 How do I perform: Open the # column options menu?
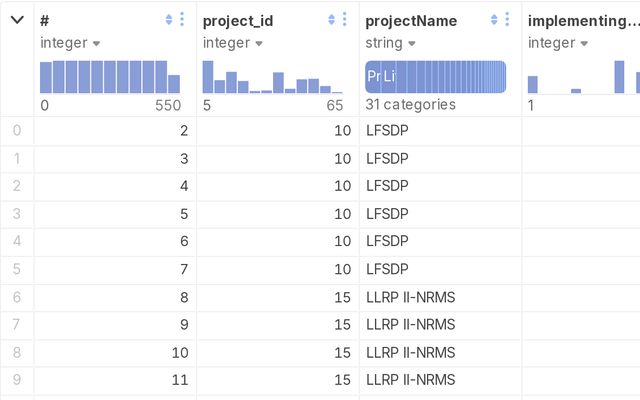(x=182, y=20)
